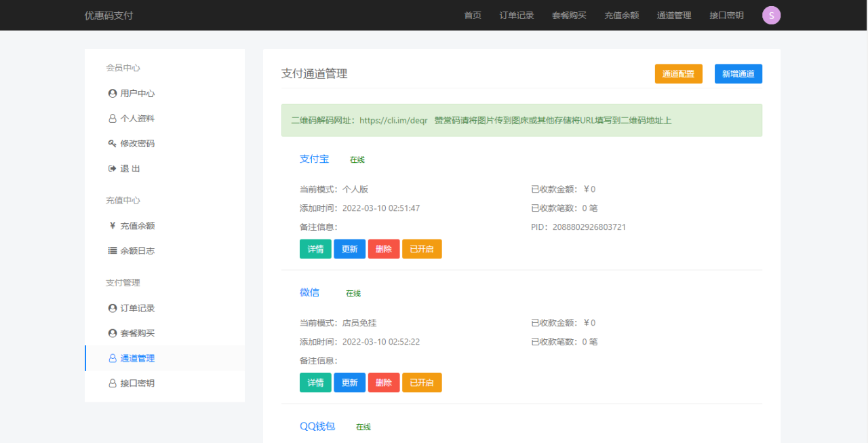The height and width of the screenshot is (443, 868).
Task: Click the person icon beside 接口密钥
Action: tap(113, 383)
